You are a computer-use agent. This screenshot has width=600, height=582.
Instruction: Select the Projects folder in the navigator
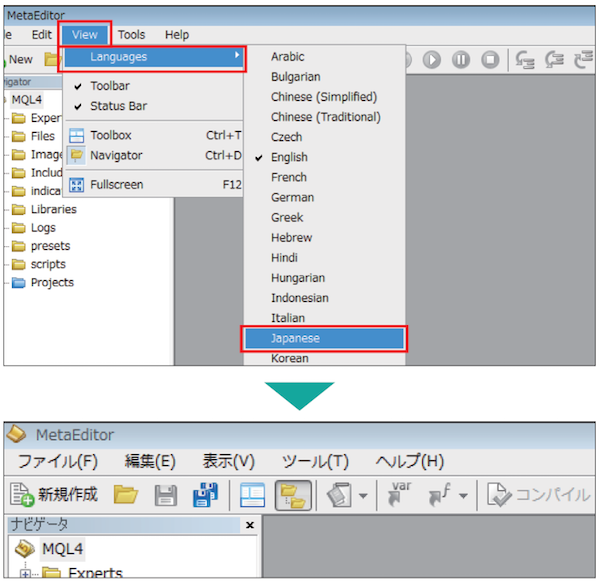point(43,283)
